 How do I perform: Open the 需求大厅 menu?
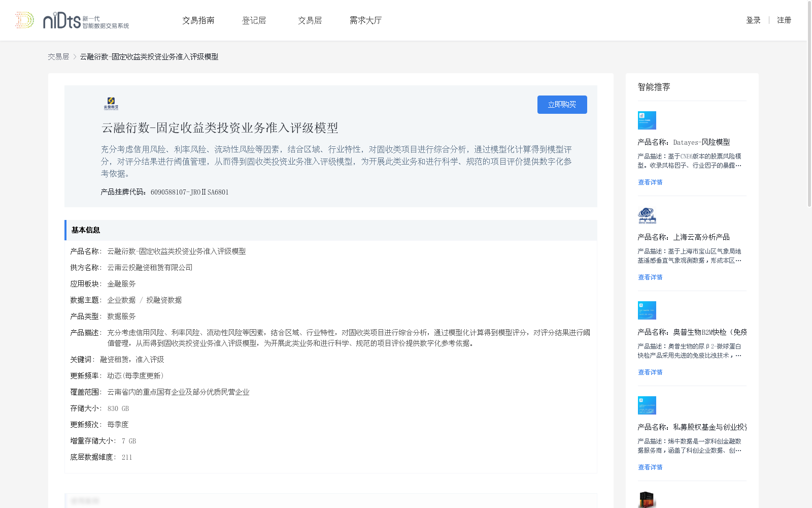[365, 20]
